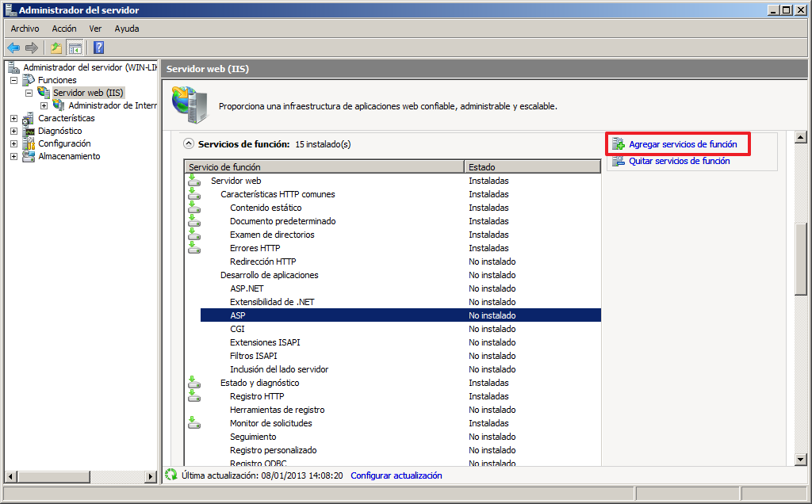Expand Administrador de Internet node
Screen dimensions: 812x504
coord(44,105)
